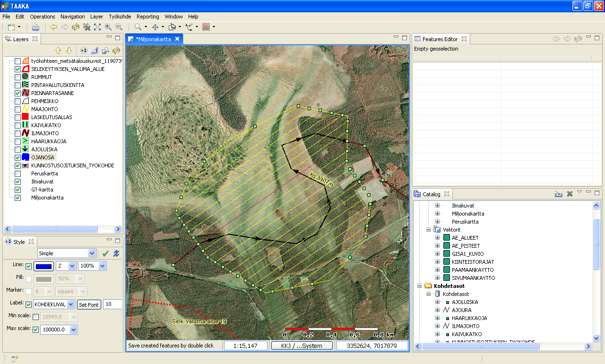The image size is (605, 364).
Task: Switch to the Features Editor tab
Action: pos(440,39)
